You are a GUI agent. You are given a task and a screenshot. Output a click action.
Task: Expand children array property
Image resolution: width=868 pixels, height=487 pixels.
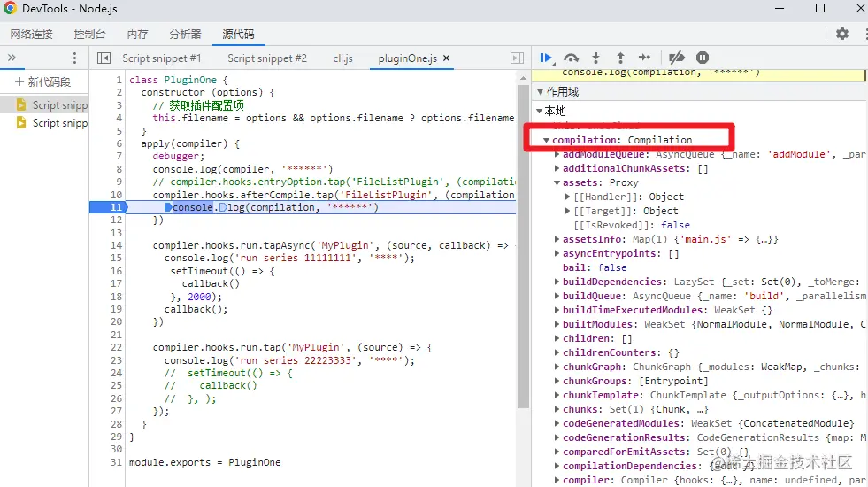click(x=557, y=338)
